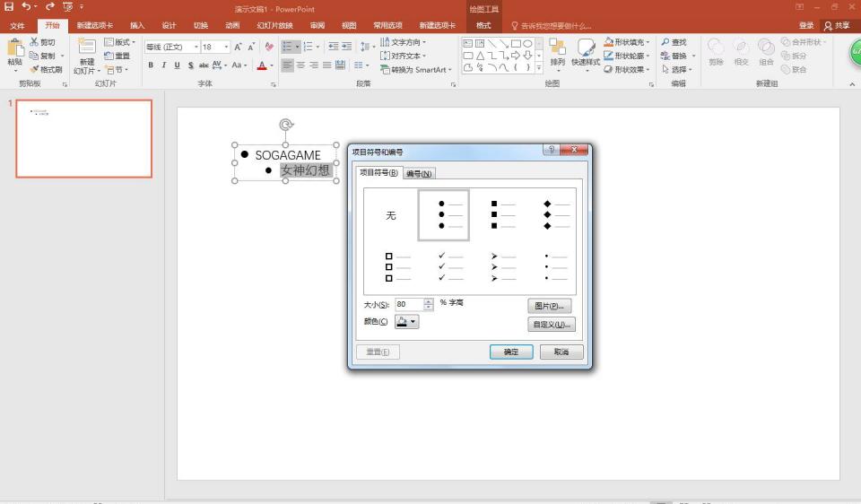Screen dimensions: 861x504
Task: Select the arrow bullet style
Action: (x=503, y=266)
